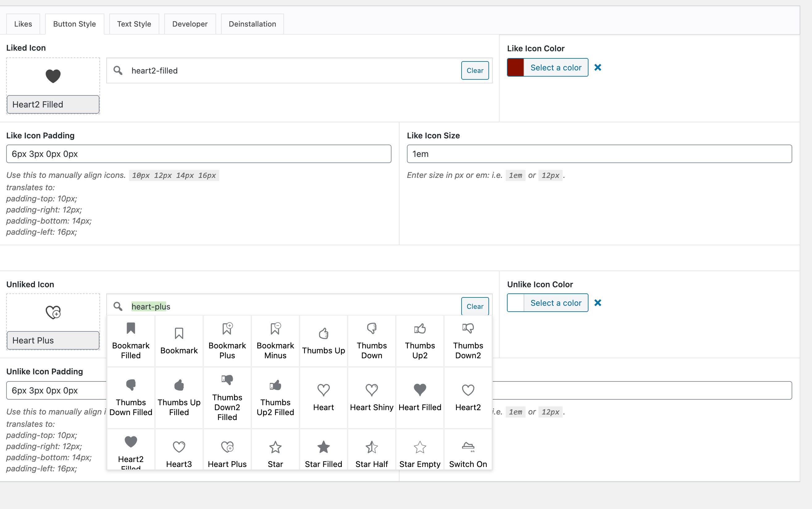The height and width of the screenshot is (509, 812).
Task: Click the Like Icon Color swatch
Action: tap(515, 67)
